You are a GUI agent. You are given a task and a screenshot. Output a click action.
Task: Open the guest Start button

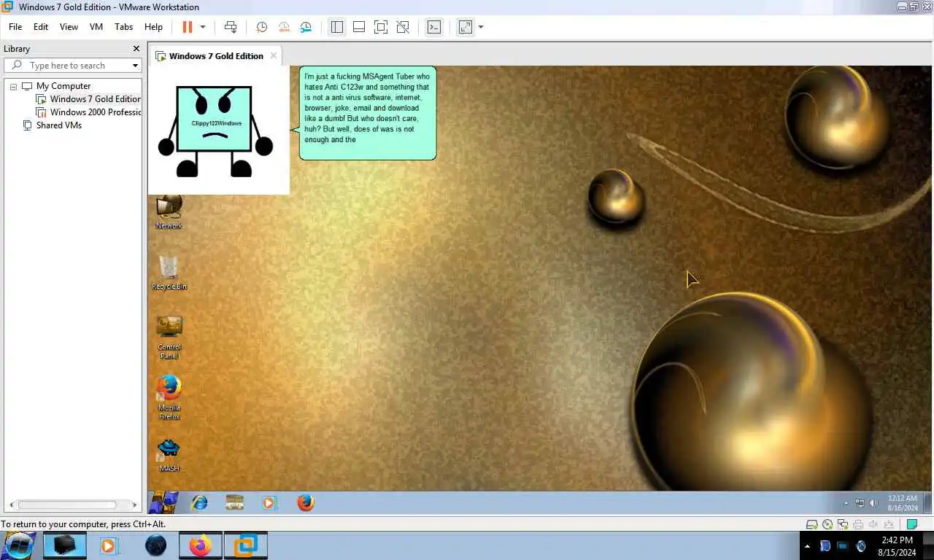pyautogui.click(x=163, y=502)
